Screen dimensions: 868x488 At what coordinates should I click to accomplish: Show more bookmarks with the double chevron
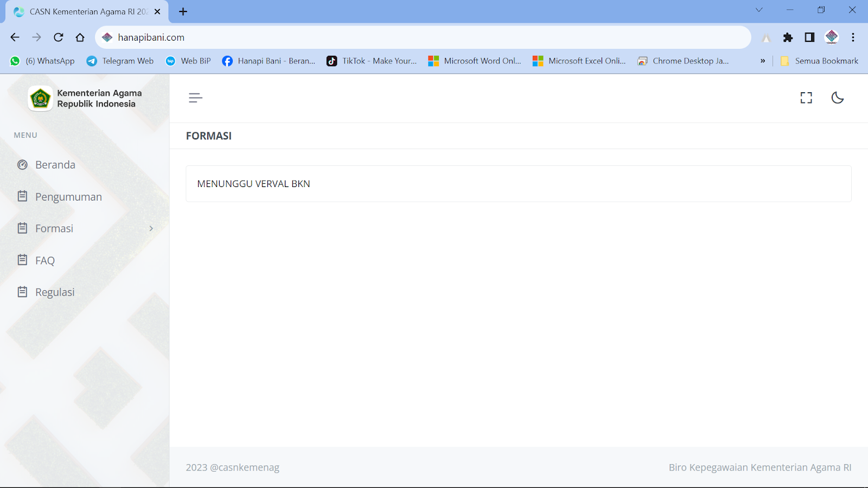pyautogui.click(x=763, y=61)
